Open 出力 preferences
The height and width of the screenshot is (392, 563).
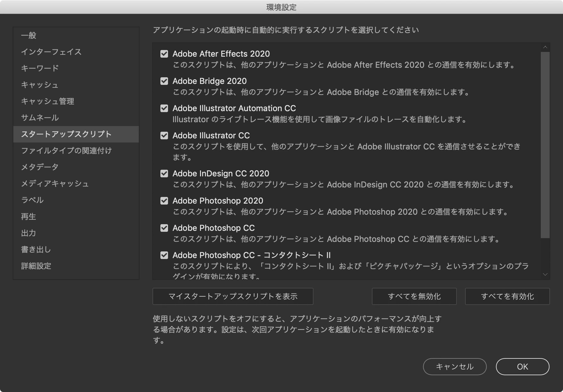[76, 233]
